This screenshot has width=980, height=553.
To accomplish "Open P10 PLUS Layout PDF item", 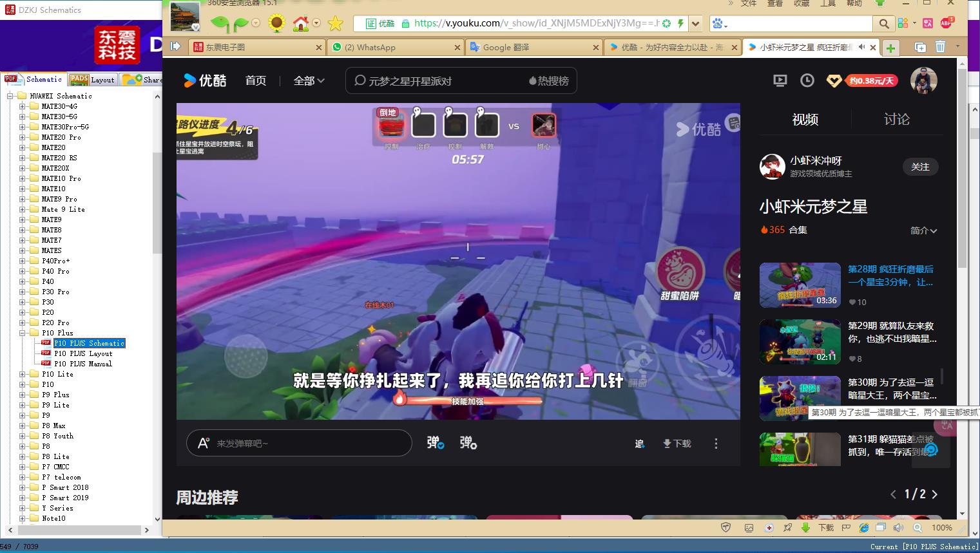I will pyautogui.click(x=83, y=353).
